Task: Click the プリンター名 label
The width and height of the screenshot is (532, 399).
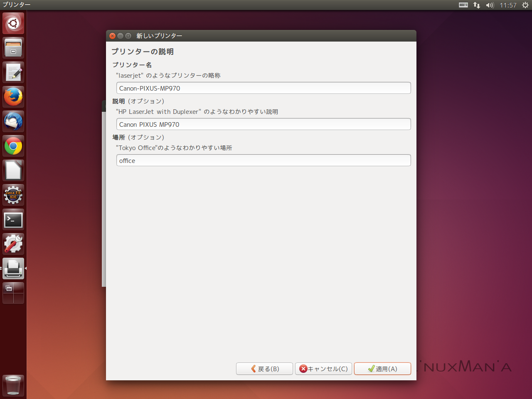Action: [132, 65]
